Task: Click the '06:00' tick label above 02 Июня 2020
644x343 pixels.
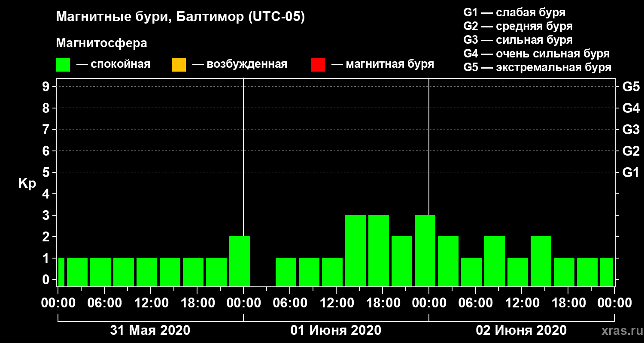Action: [x=475, y=303]
